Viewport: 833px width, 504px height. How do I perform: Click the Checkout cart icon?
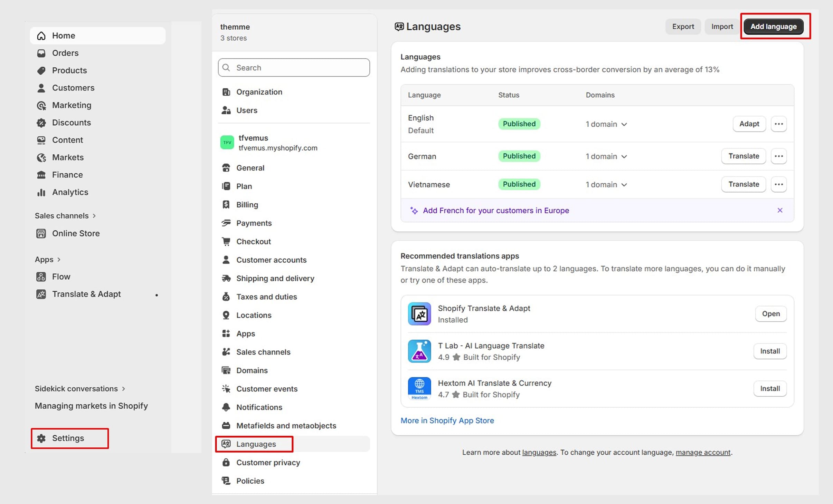click(226, 241)
